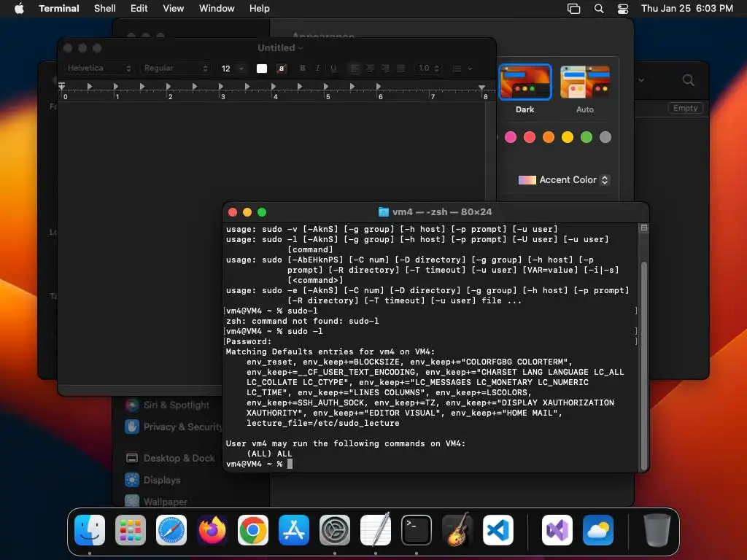The image size is (747, 560).
Task: Open Spotlight search in the menu bar
Action: pos(599,9)
